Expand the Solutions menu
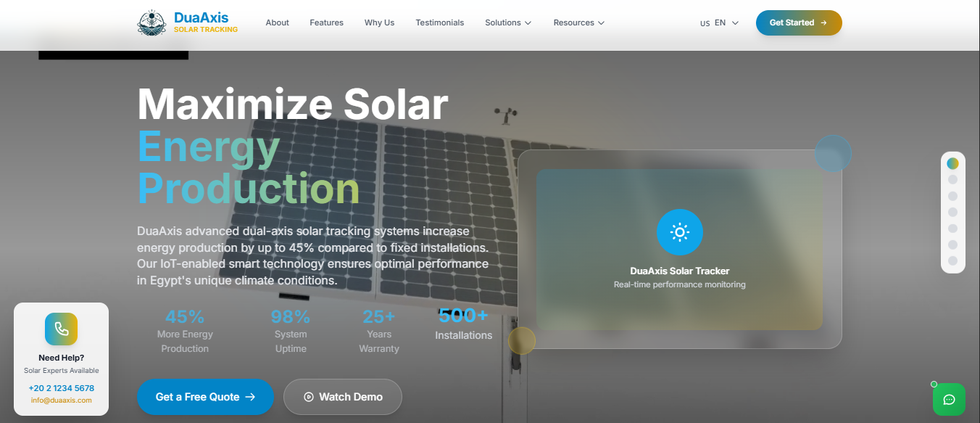Image resolution: width=980 pixels, height=423 pixels. pyautogui.click(x=508, y=22)
